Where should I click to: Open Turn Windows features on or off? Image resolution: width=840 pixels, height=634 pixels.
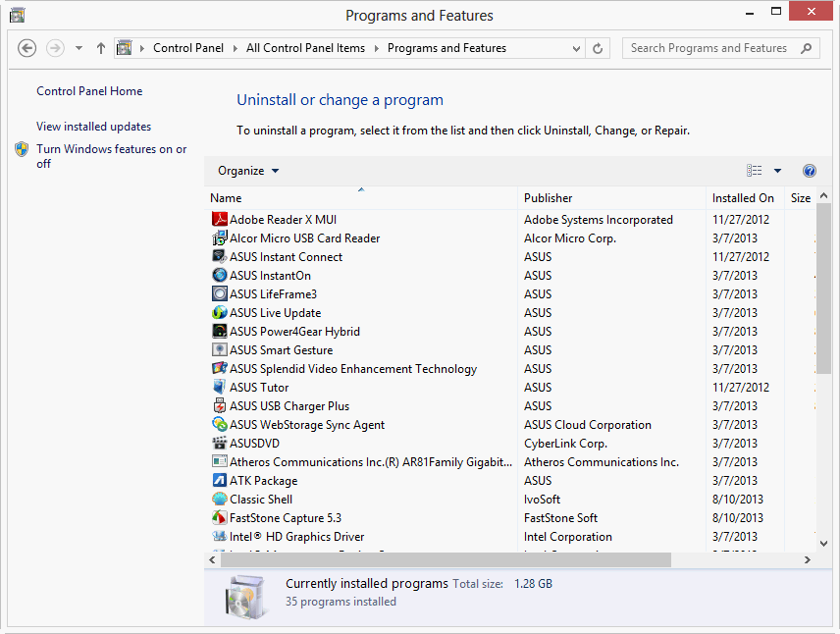[x=112, y=156]
